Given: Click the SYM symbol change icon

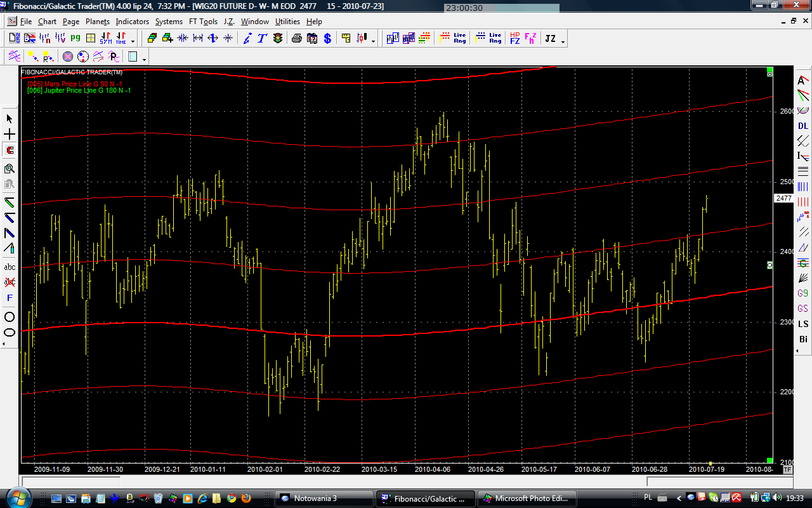Looking at the screenshot, I should [105, 39].
